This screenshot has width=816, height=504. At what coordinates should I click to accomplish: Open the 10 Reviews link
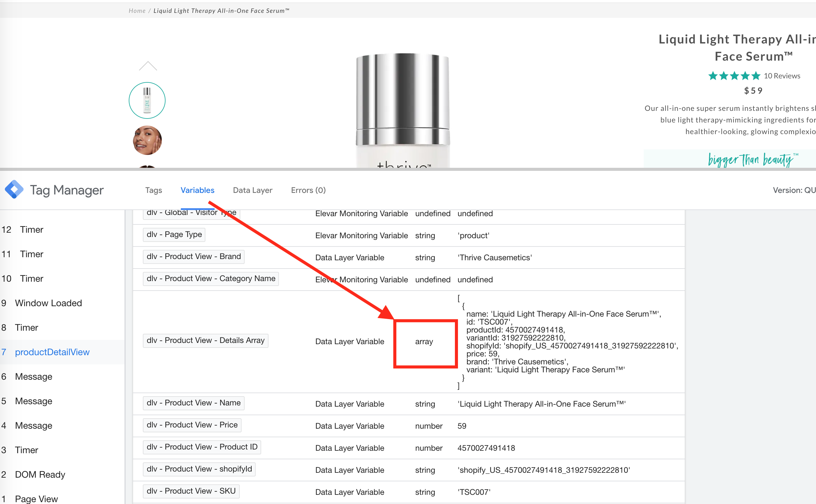(782, 76)
